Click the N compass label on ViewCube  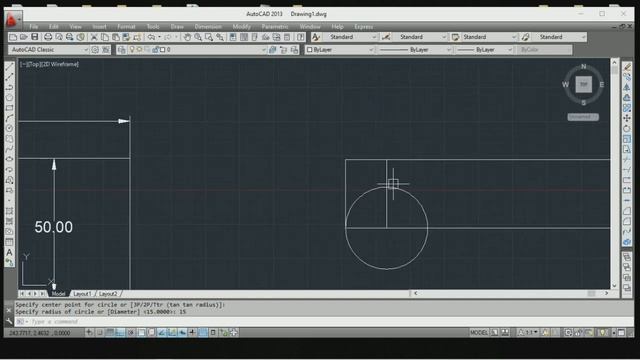tap(584, 67)
